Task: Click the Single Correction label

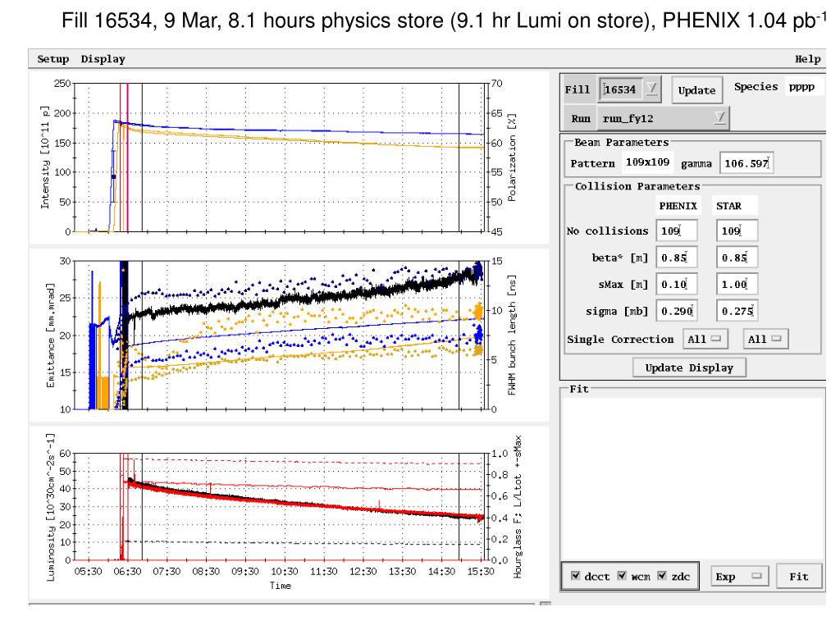Action: [x=620, y=339]
